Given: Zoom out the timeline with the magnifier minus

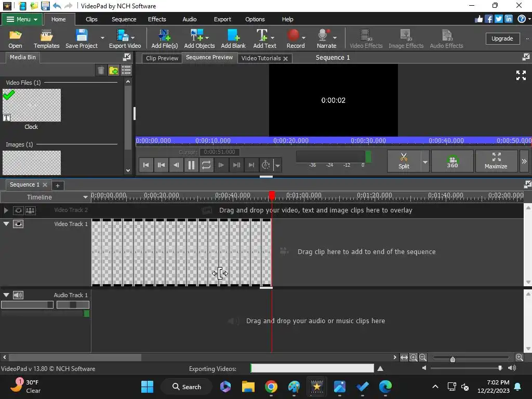Looking at the screenshot, I should 423,357.
